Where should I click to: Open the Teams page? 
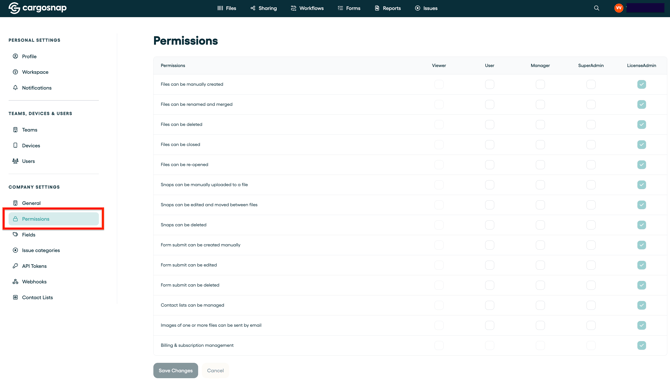pyautogui.click(x=29, y=130)
